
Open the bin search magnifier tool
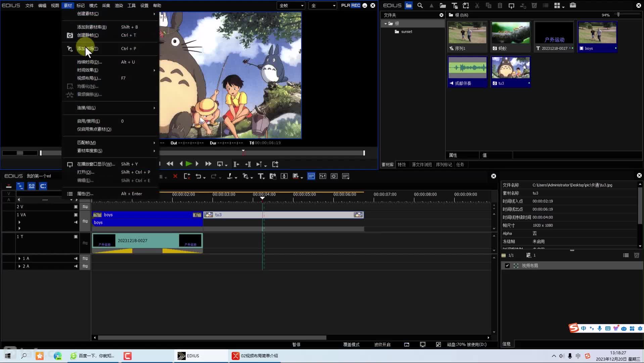(420, 5)
